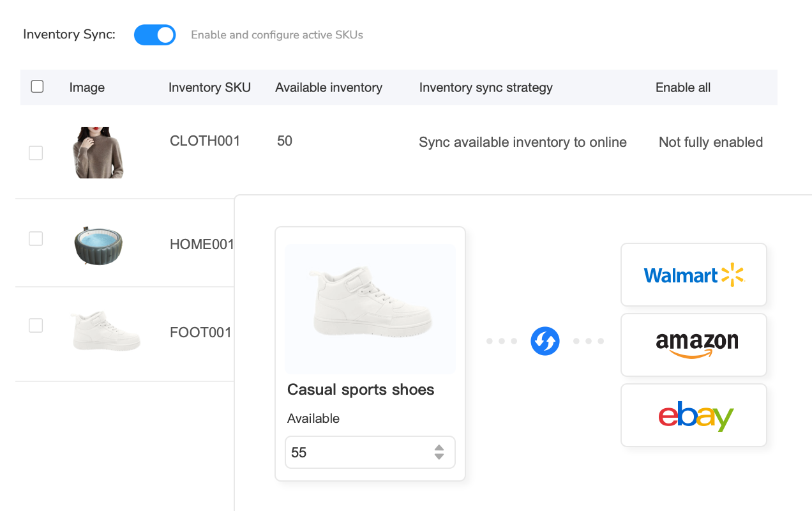Click the available inventory value 50

[285, 141]
